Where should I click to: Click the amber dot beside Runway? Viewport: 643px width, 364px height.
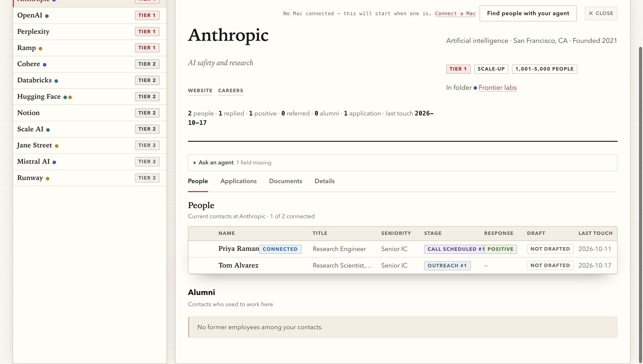tap(48, 179)
